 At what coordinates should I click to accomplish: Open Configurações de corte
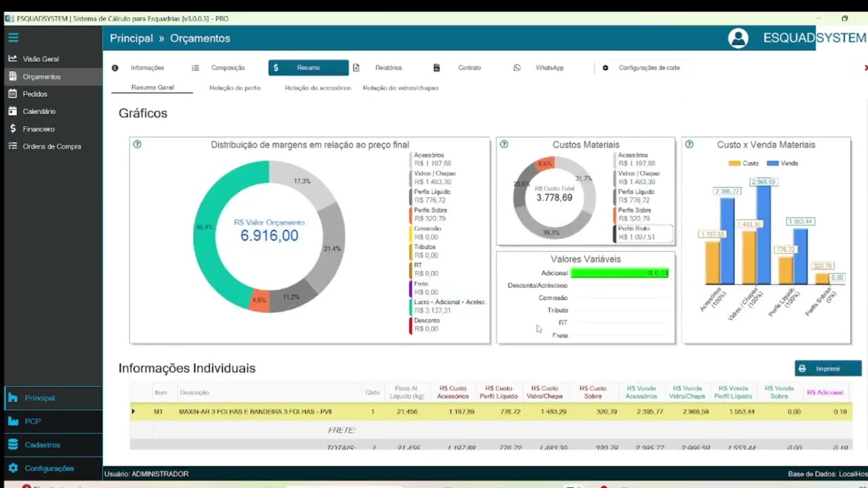649,68
